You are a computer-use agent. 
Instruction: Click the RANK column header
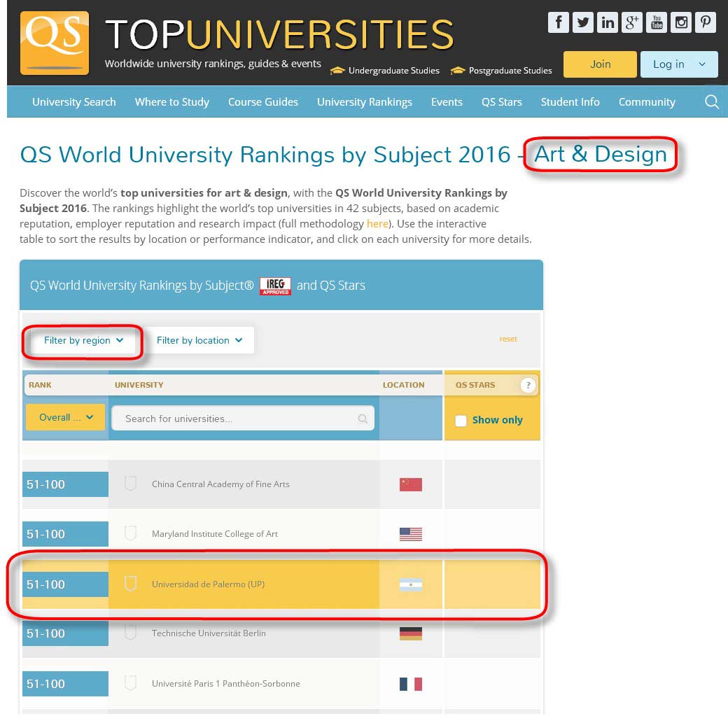pyautogui.click(x=40, y=385)
